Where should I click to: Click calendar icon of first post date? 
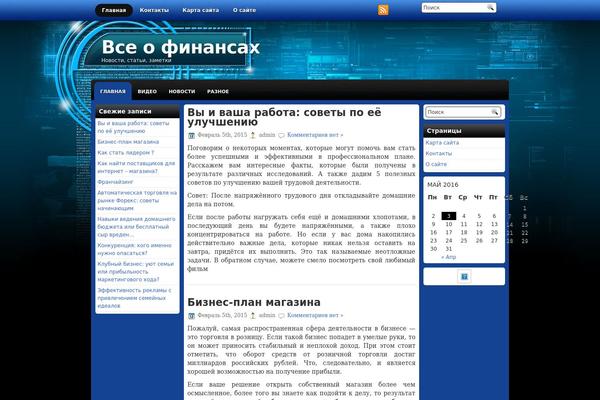191,135
